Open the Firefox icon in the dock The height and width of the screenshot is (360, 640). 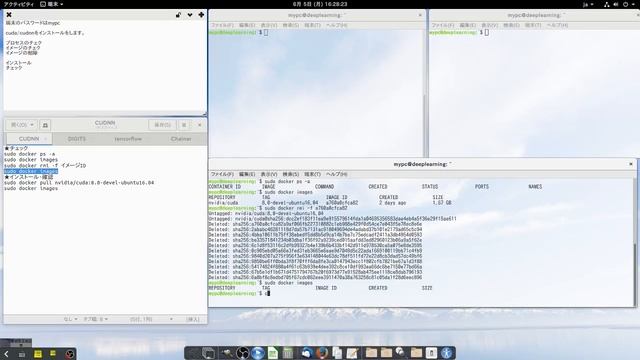coord(322,353)
